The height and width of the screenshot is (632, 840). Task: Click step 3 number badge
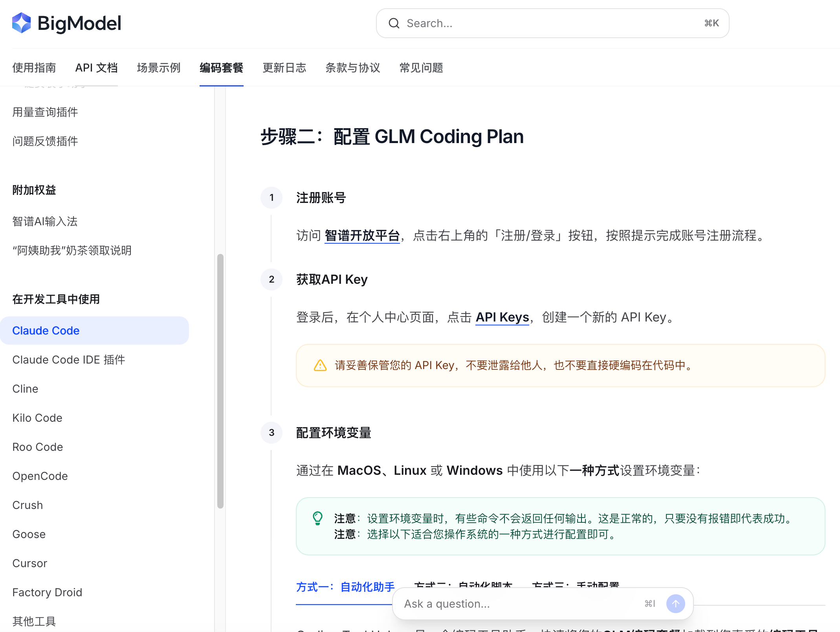click(271, 433)
